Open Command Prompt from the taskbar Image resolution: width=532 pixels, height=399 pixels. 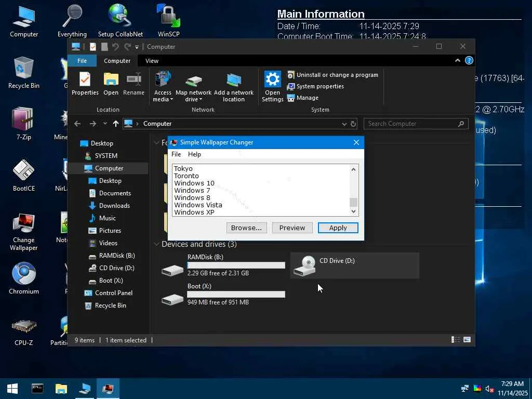[x=37, y=389]
